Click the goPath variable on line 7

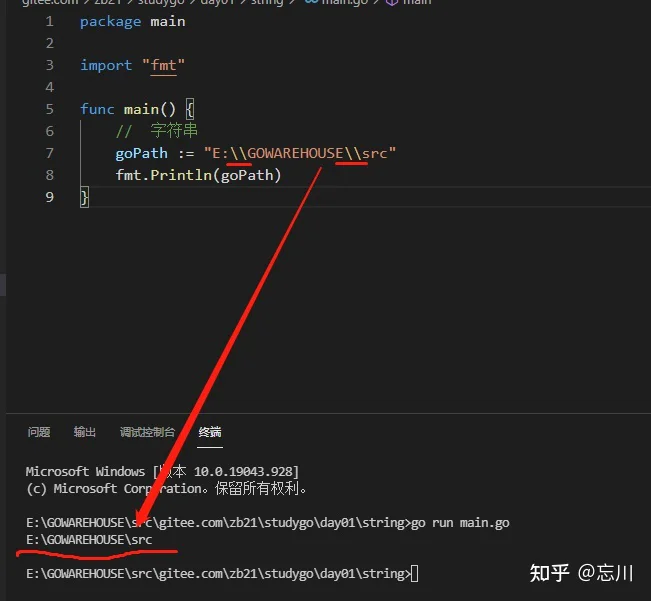coord(142,154)
